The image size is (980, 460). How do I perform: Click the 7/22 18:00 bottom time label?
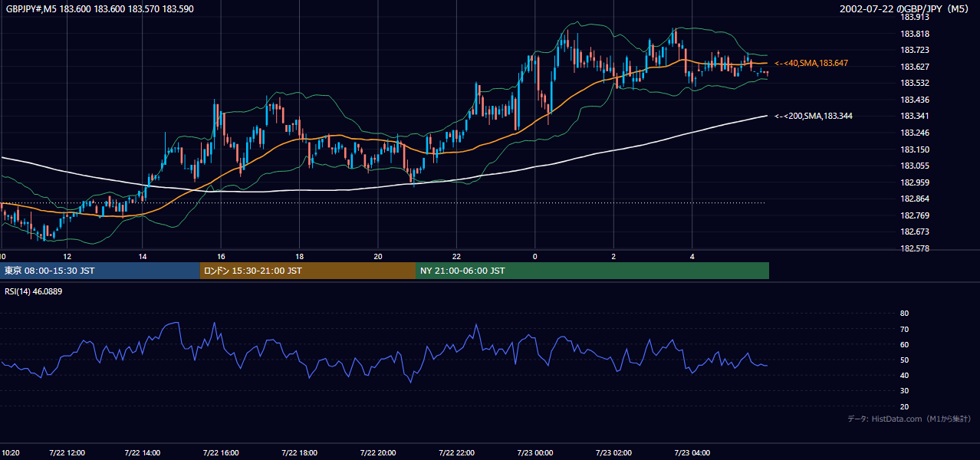pos(300,452)
